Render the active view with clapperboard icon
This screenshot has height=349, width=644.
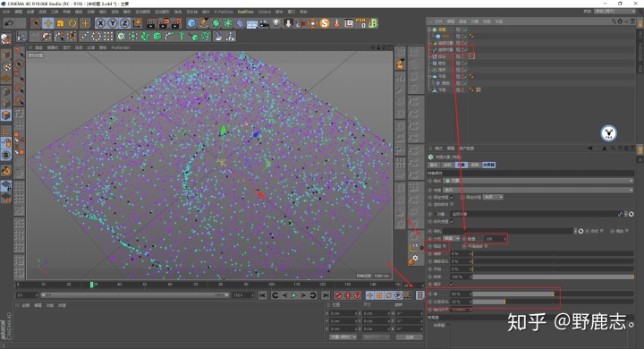[151, 23]
